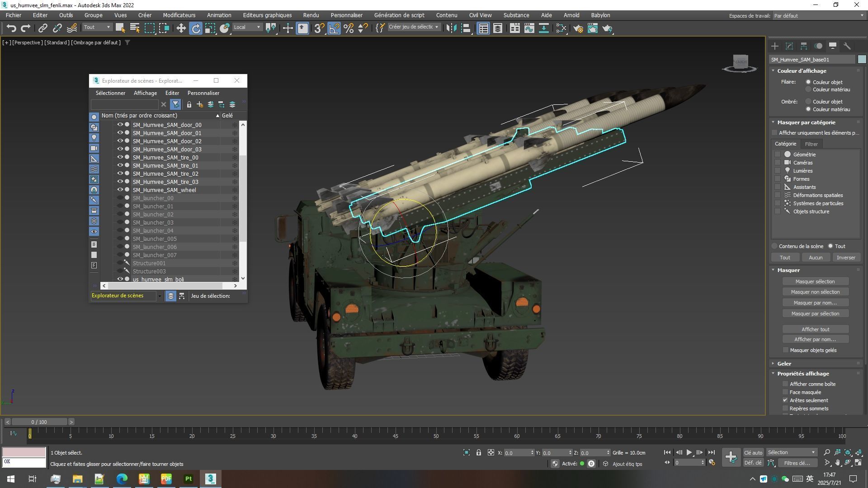868x488 pixels.
Task: Toggle visibility eye of SM_Humvee_SAM_tire_02
Action: coord(120,174)
